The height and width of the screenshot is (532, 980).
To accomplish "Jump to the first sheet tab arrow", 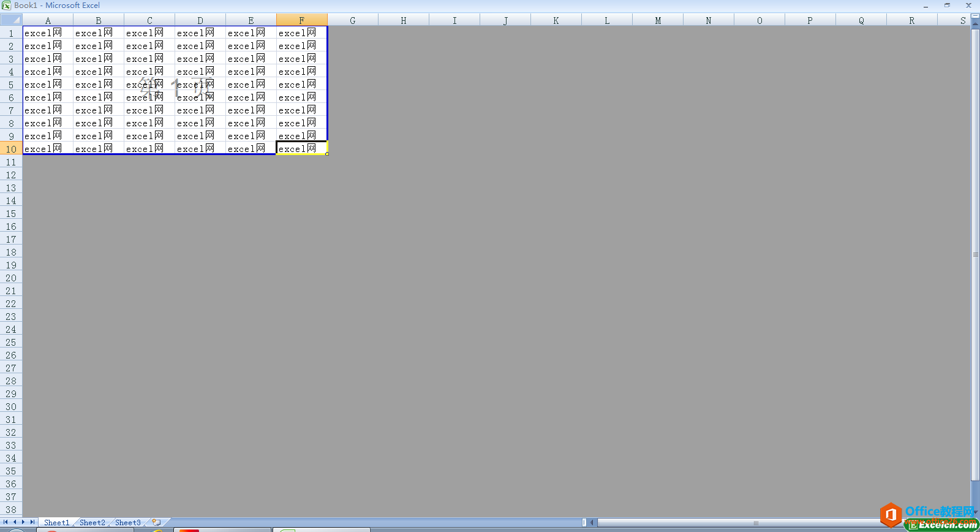I will pyautogui.click(x=6, y=522).
